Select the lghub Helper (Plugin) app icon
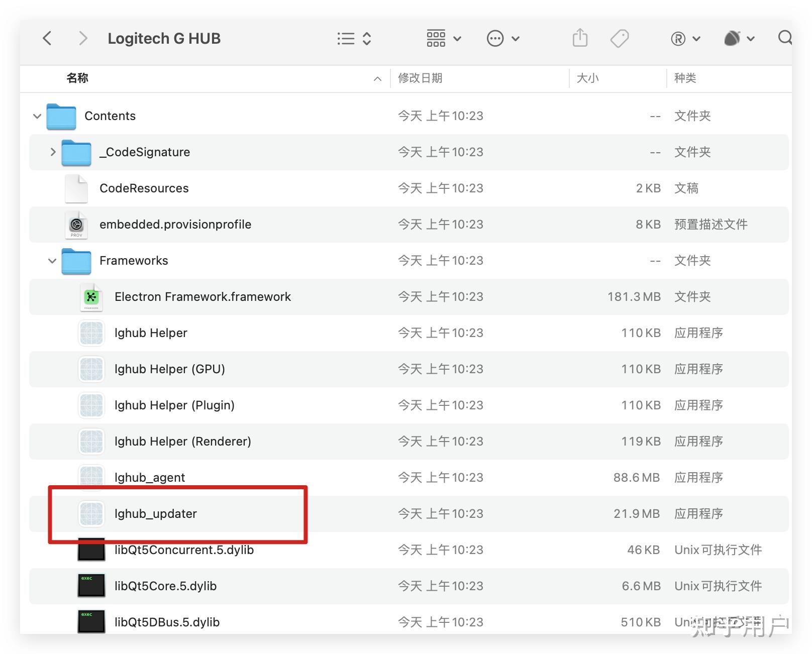 [x=91, y=405]
